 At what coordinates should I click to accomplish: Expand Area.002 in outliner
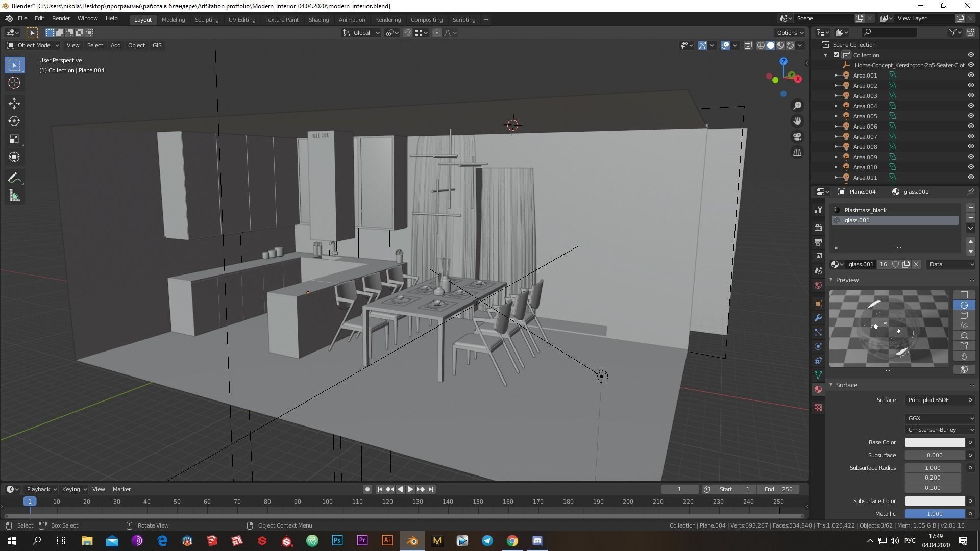pos(836,86)
